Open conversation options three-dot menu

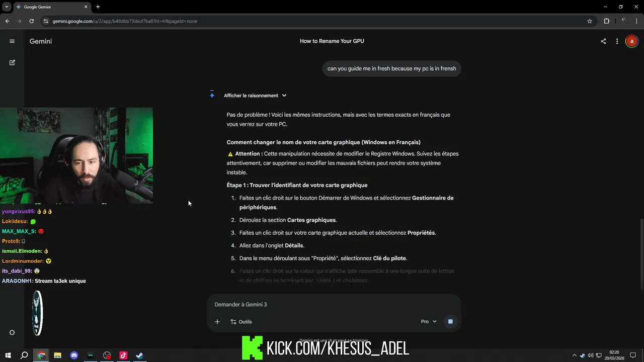617,41
